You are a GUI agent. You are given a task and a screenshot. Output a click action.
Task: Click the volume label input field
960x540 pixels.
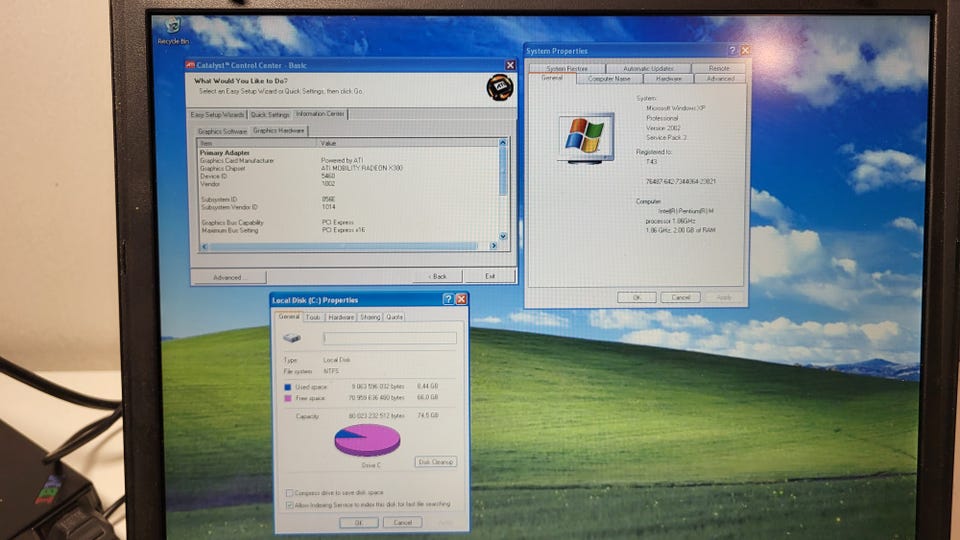coord(389,338)
